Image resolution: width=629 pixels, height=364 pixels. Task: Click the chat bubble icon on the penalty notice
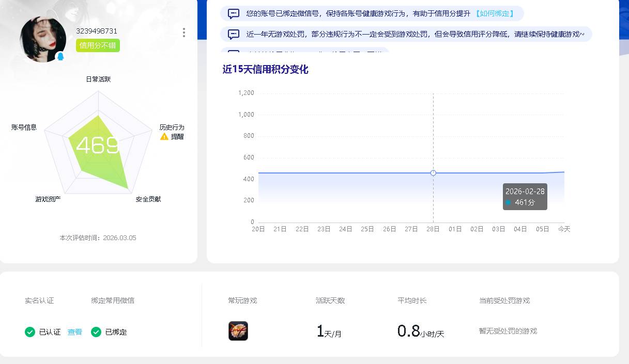234,34
